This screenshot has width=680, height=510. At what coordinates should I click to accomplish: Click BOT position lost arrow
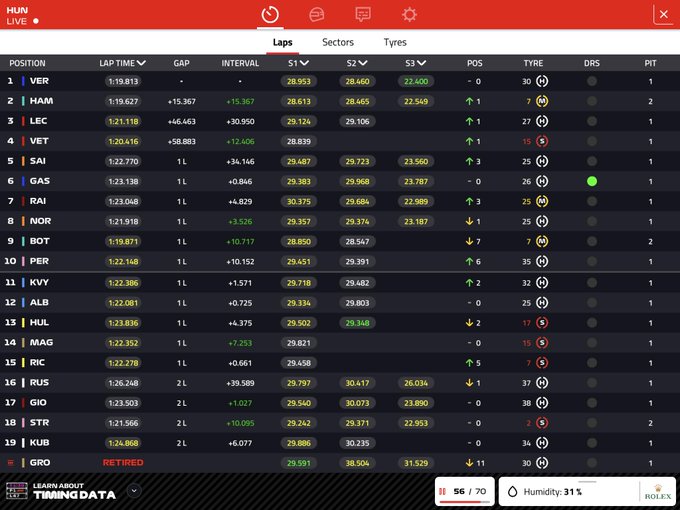pos(469,241)
